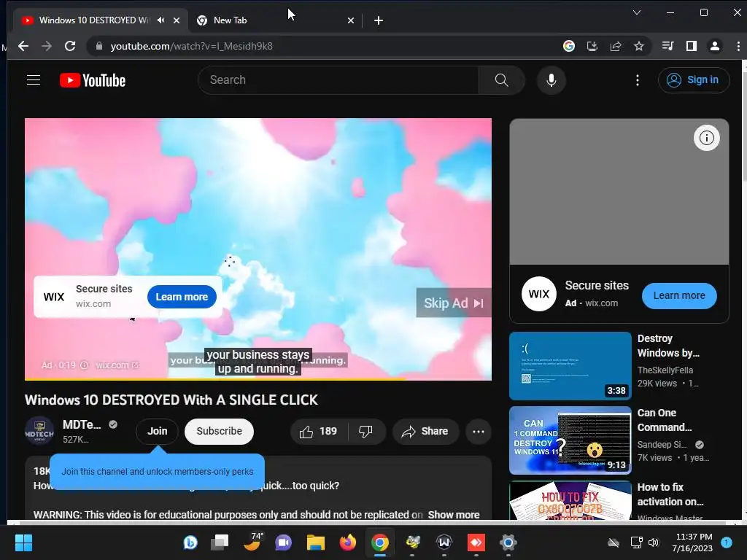Expand the tab search chevron
The width and height of the screenshot is (747, 560).
tap(636, 12)
